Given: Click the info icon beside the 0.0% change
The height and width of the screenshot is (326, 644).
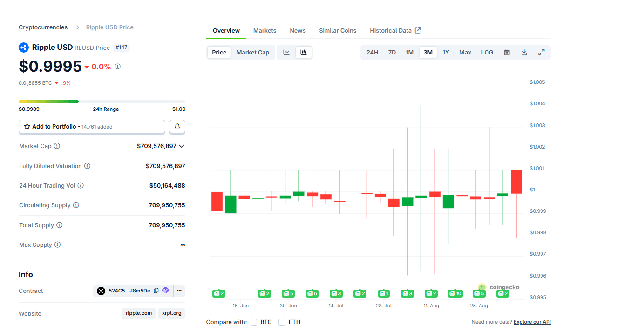Looking at the screenshot, I should pyautogui.click(x=118, y=67).
